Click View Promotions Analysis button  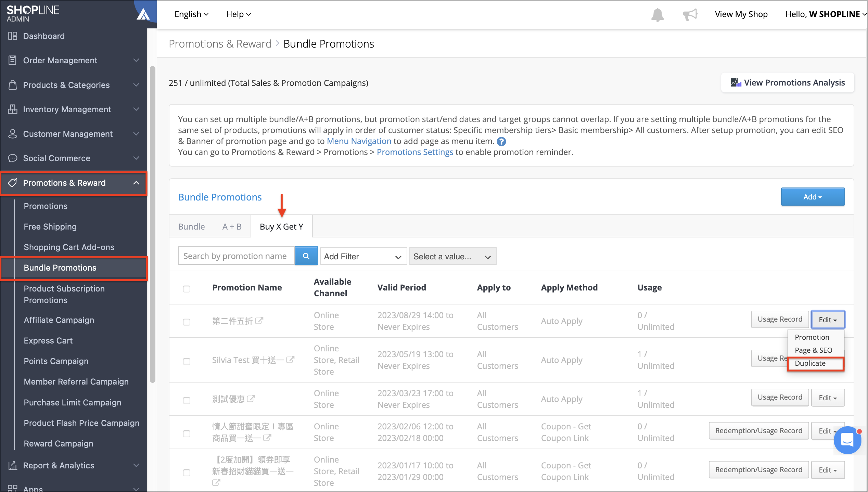pos(787,82)
